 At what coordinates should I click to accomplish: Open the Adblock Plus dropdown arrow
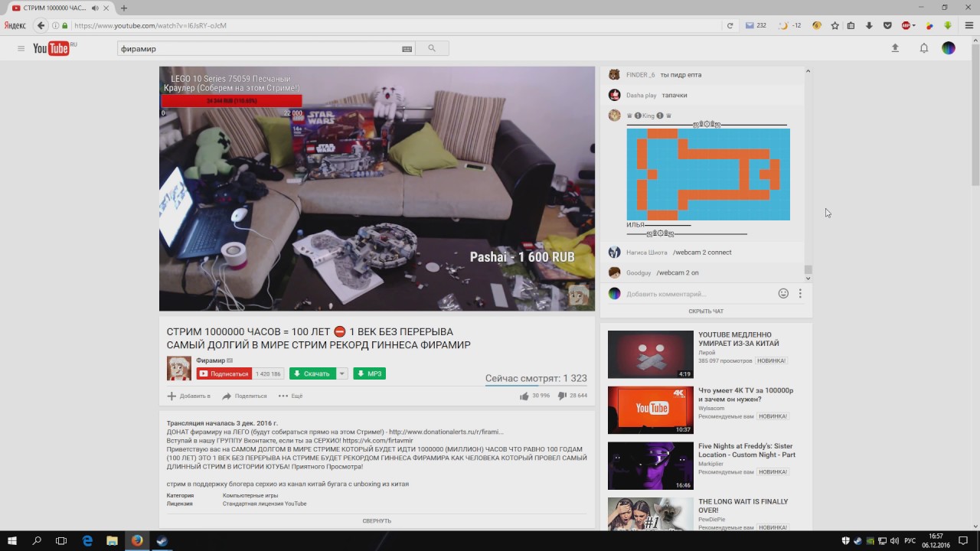[915, 25]
